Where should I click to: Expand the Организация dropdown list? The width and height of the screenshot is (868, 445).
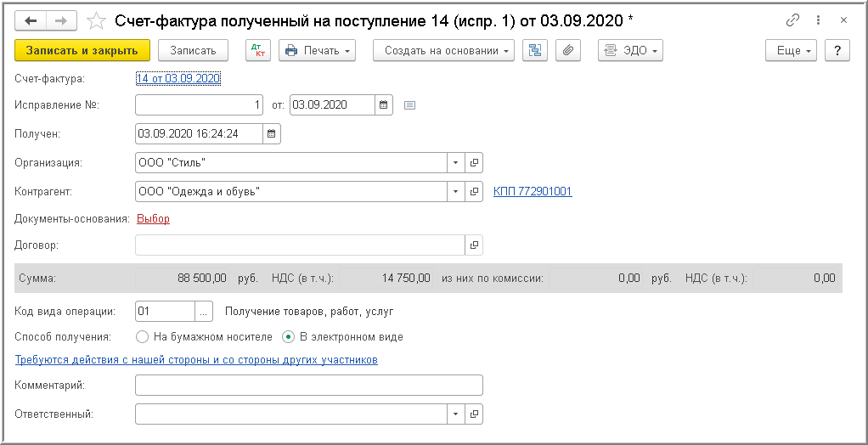point(457,162)
